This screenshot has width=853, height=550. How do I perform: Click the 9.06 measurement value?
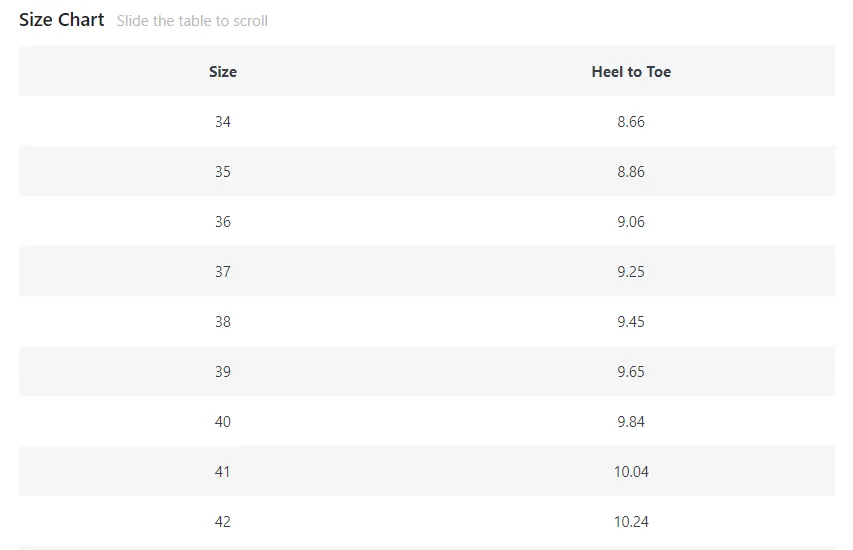pyautogui.click(x=631, y=221)
